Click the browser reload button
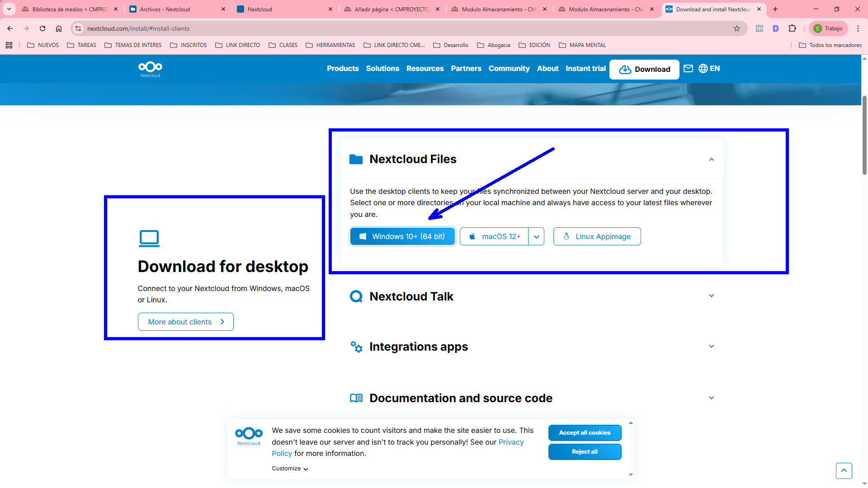Screen dimensions: 868x488 (x=42, y=28)
